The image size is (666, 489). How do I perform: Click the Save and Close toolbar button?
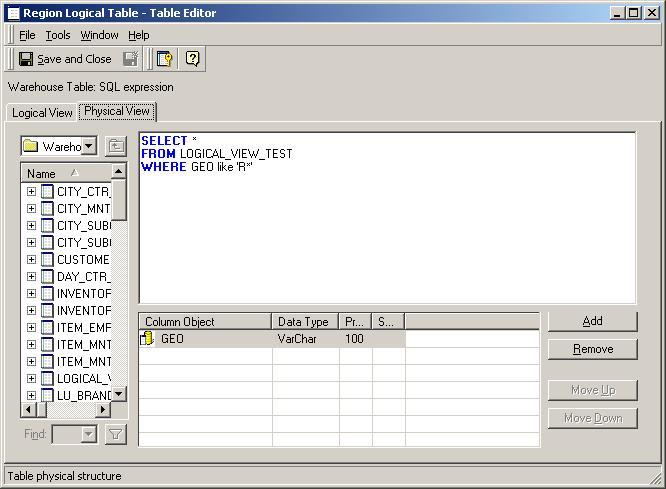click(64, 59)
